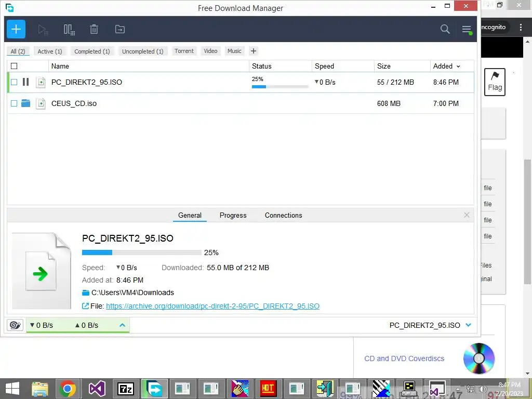Image resolution: width=532 pixels, height=399 pixels.
Task: Click the Free Download Manager title icon
Action: click(9, 7)
